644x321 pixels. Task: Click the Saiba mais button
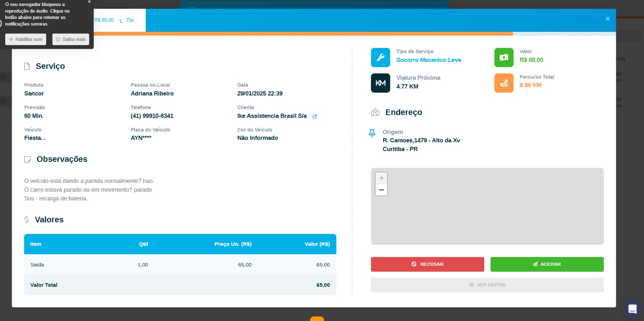click(x=71, y=39)
